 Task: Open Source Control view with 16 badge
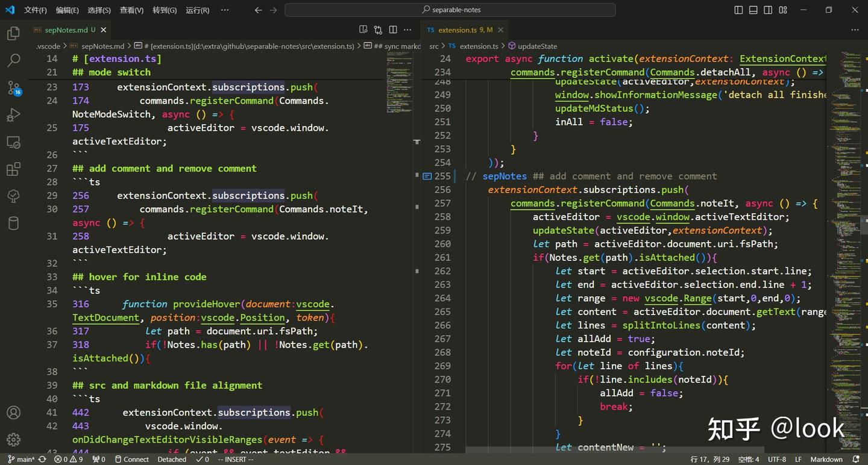pos(13,88)
